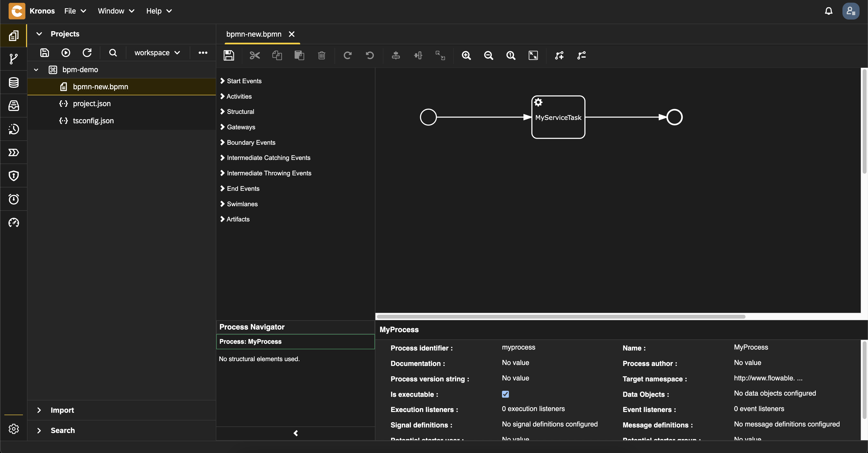Viewport: 868px width, 453px height.
Task: Open the database sidebar panel
Action: click(14, 82)
